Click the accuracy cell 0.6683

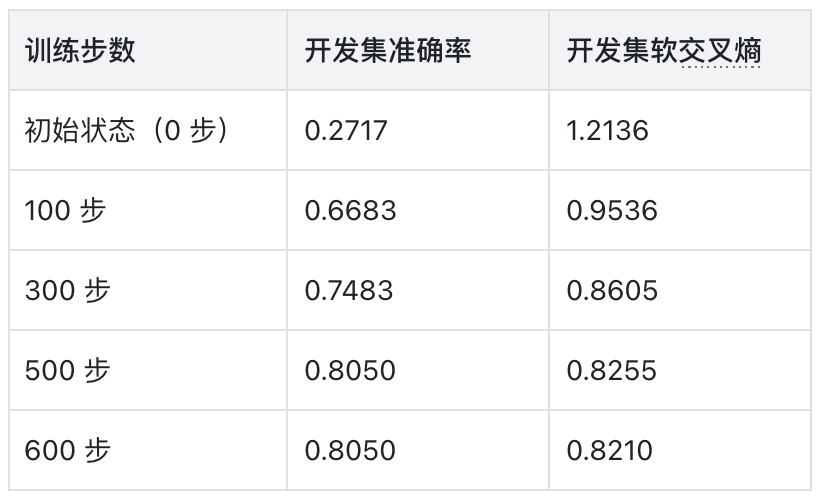click(x=350, y=211)
